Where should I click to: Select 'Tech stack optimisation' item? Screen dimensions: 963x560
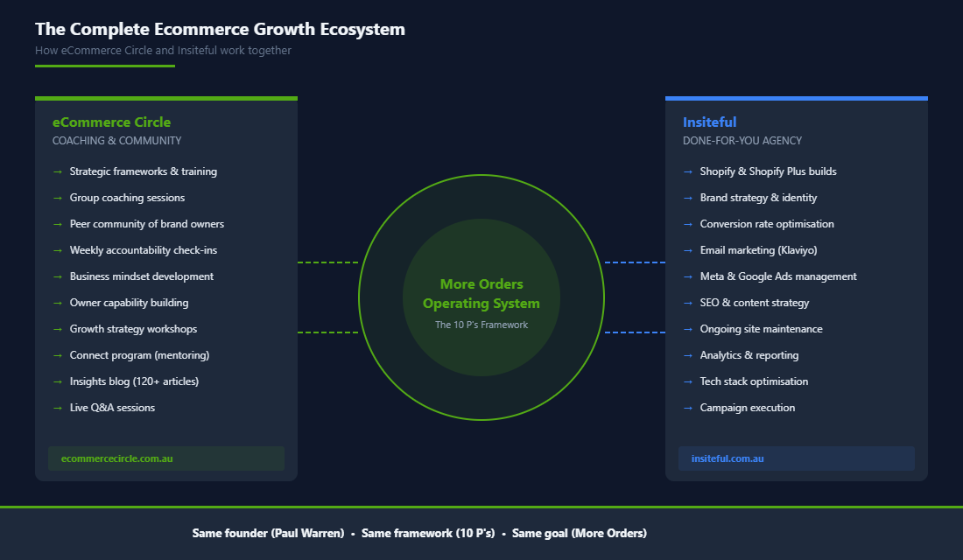[x=754, y=381]
